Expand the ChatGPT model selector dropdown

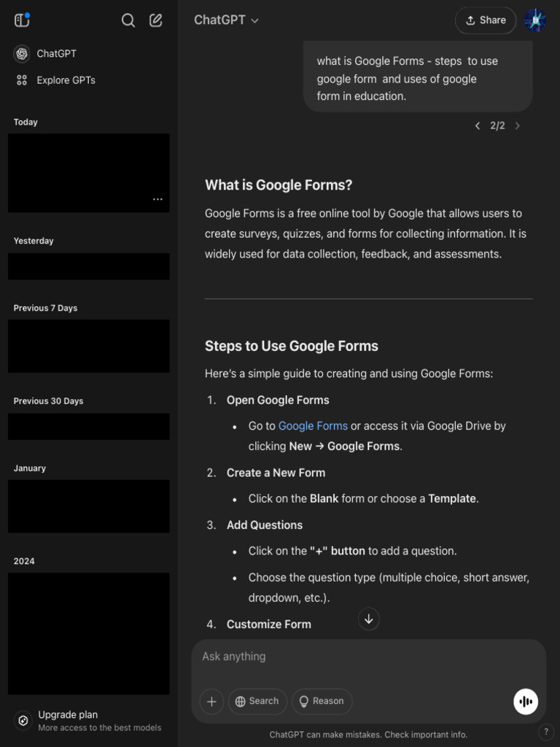pyautogui.click(x=226, y=20)
